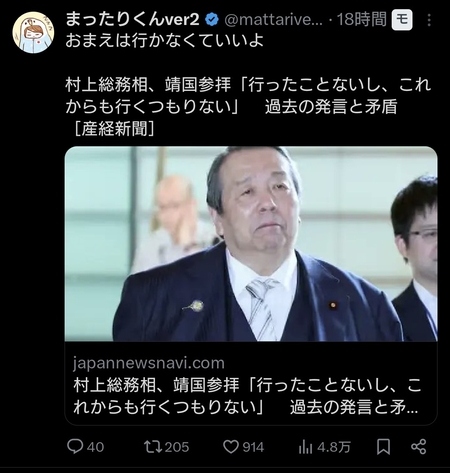450x473 pixels.
Task: Click the blue verified badge
Action: pos(212,20)
